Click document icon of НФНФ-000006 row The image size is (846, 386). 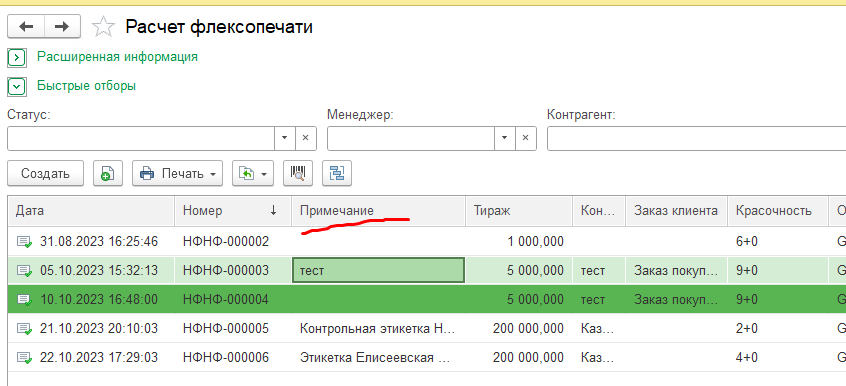click(x=24, y=358)
